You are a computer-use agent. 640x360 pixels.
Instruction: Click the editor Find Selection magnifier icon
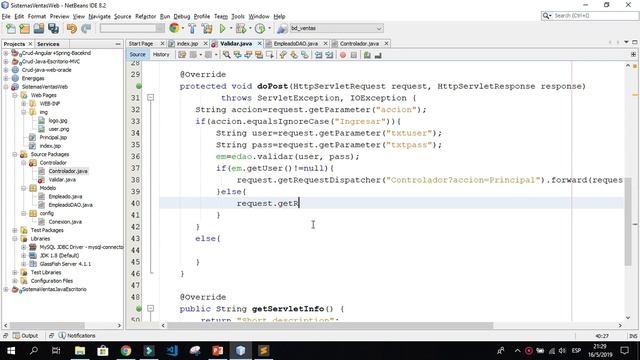coord(226,55)
